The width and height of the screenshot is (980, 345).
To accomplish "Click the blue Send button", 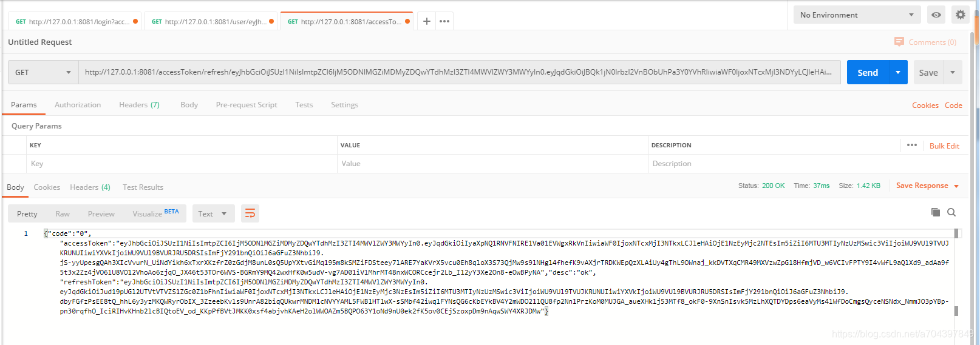I will click(x=868, y=72).
